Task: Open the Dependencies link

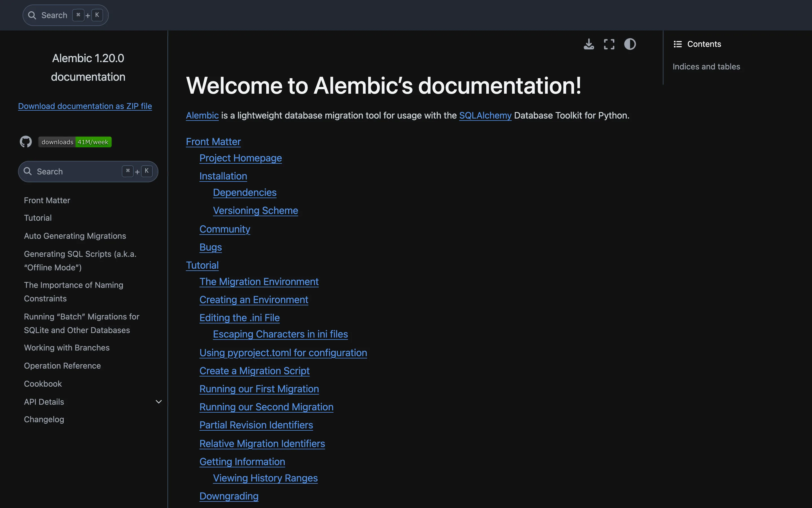Action: (x=245, y=192)
